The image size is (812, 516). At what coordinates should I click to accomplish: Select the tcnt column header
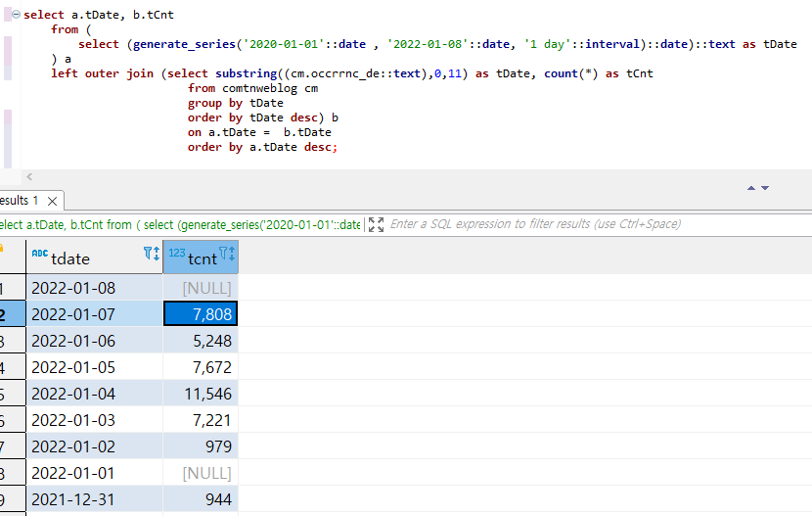click(201, 257)
